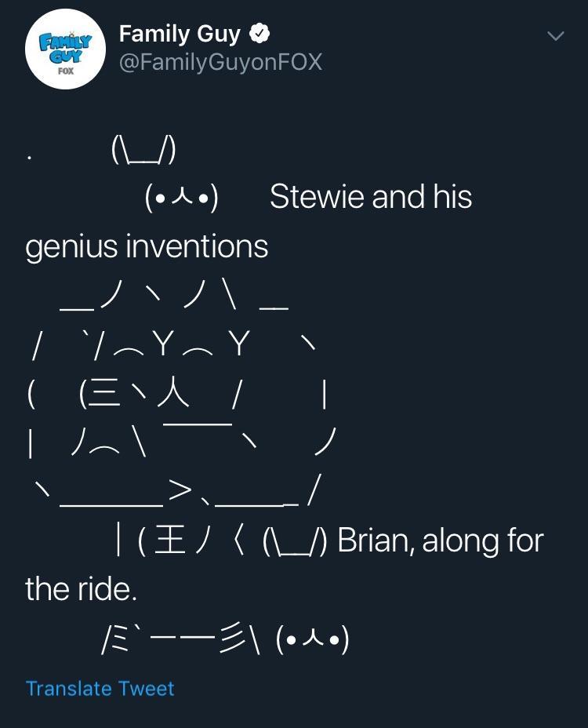Click the @FamilyGuyonFOX handle

(x=220, y=63)
